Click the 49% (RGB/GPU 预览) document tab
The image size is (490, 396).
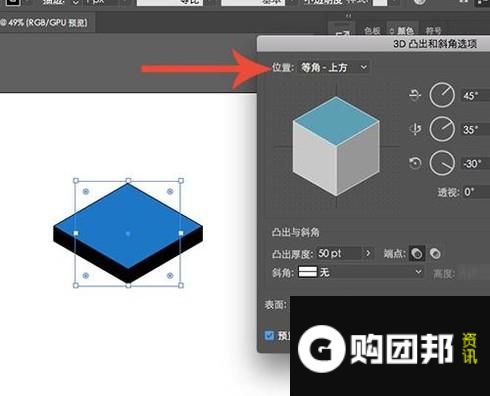45,23
